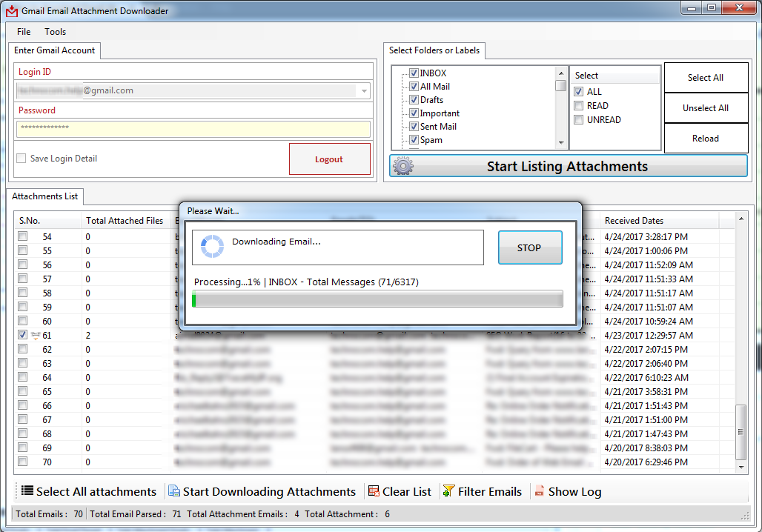Viewport: 762px width, 532px height.
Task: Click the list icon beside Select All attachments
Action: point(27,491)
